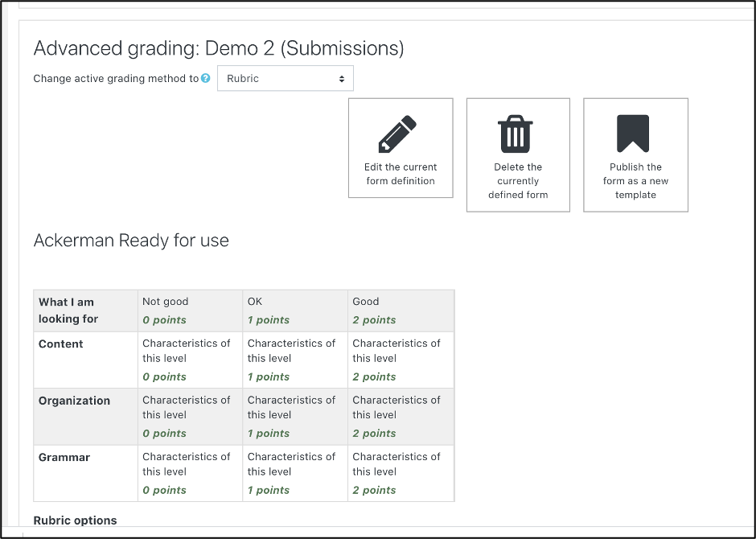Click the pencil icon to edit form definition
This screenshot has width=756, height=539.
coord(401,134)
